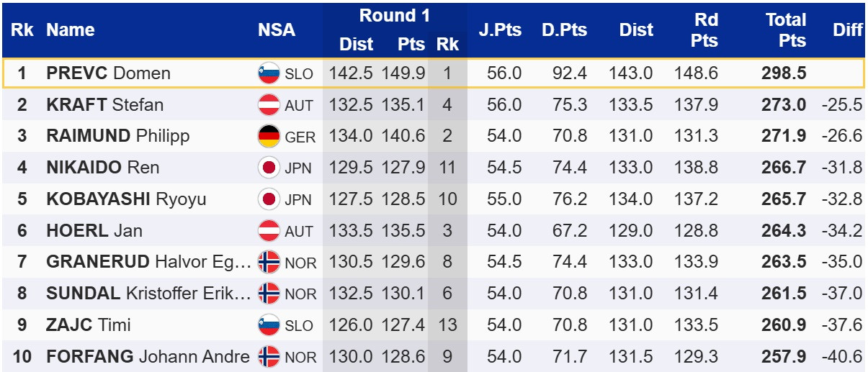Select KOBAYASHI Ryoyu total points 265.7
The height and width of the screenshot is (372, 868).
[784, 199]
